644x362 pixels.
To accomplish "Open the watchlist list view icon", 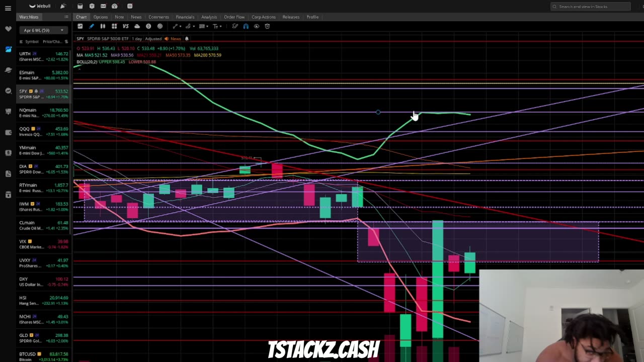I will click(x=66, y=17).
